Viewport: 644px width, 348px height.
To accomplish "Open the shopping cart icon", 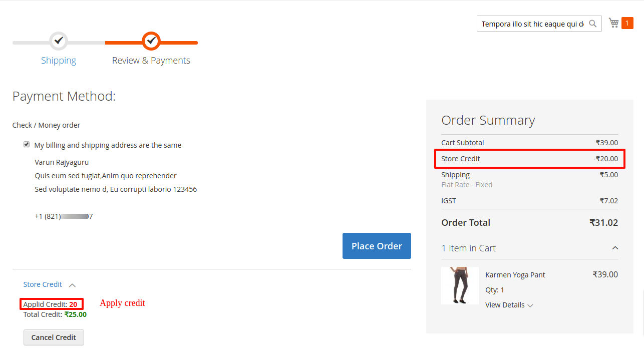I will pos(613,23).
